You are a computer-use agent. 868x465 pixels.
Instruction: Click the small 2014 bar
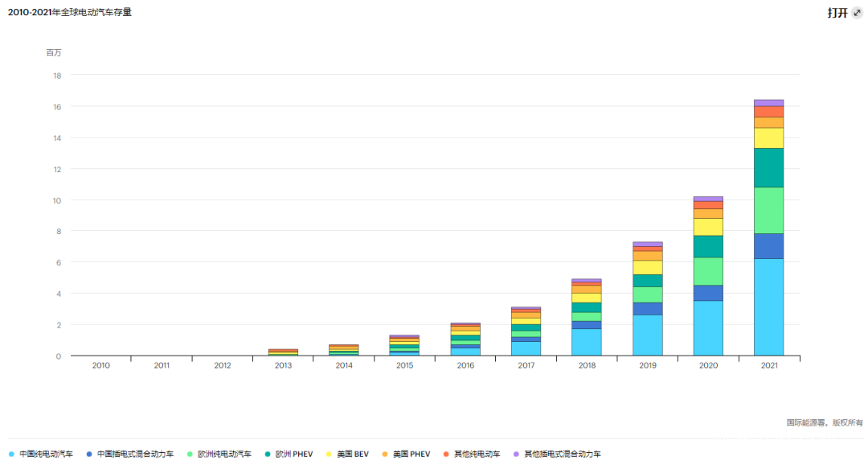344,350
